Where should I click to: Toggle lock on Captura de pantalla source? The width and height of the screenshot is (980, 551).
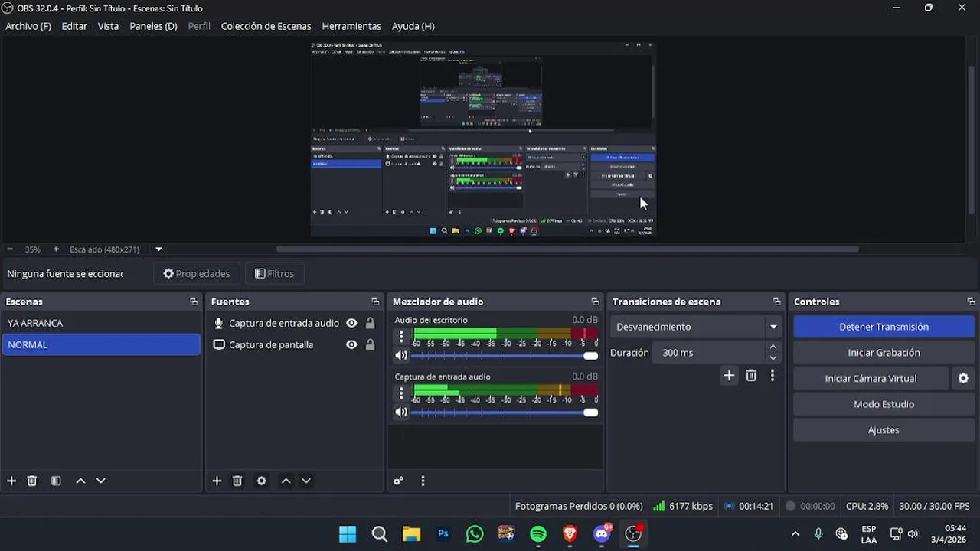(371, 344)
